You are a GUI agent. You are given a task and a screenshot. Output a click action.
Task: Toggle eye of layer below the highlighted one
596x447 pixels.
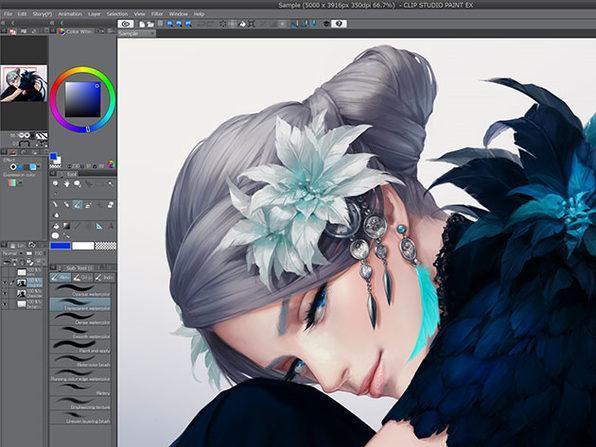coord(5,293)
